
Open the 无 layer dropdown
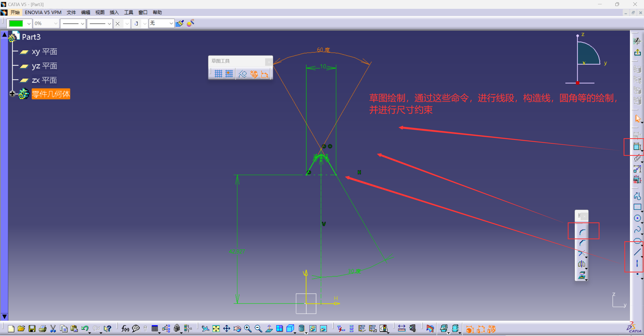click(171, 24)
